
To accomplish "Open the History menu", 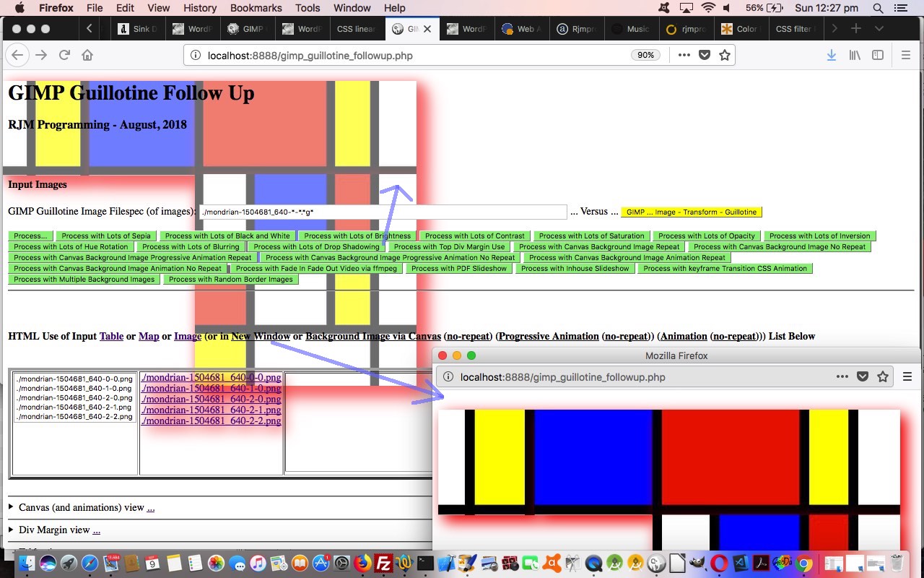I will point(200,8).
